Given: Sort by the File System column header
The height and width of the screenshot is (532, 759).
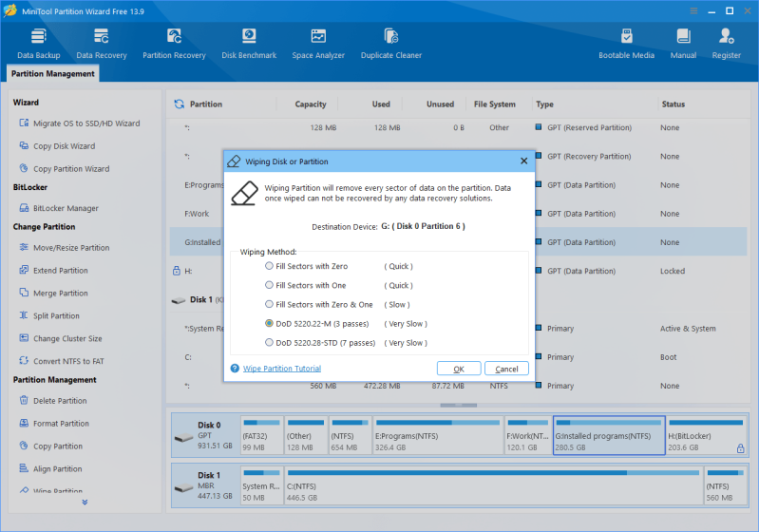Looking at the screenshot, I should tap(494, 104).
